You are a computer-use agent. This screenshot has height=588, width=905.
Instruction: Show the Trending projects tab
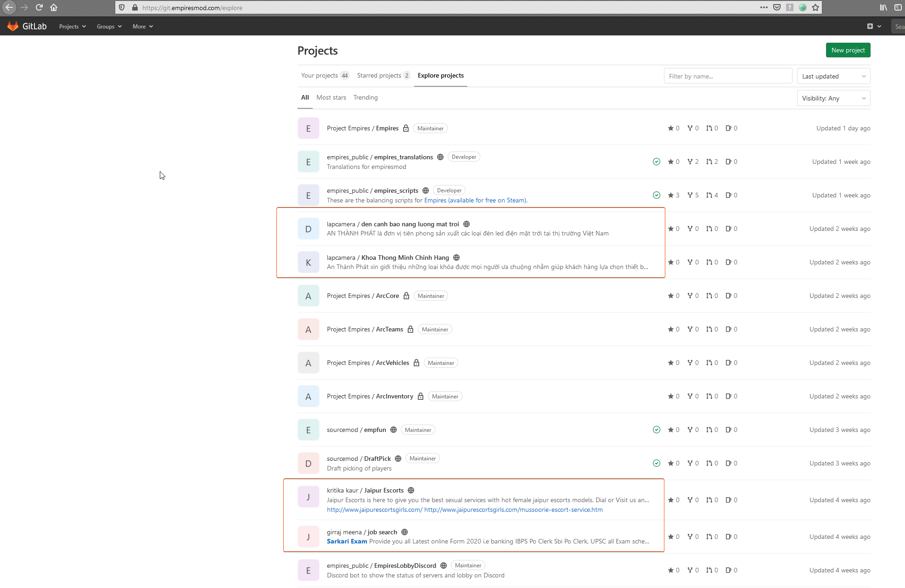coord(365,97)
